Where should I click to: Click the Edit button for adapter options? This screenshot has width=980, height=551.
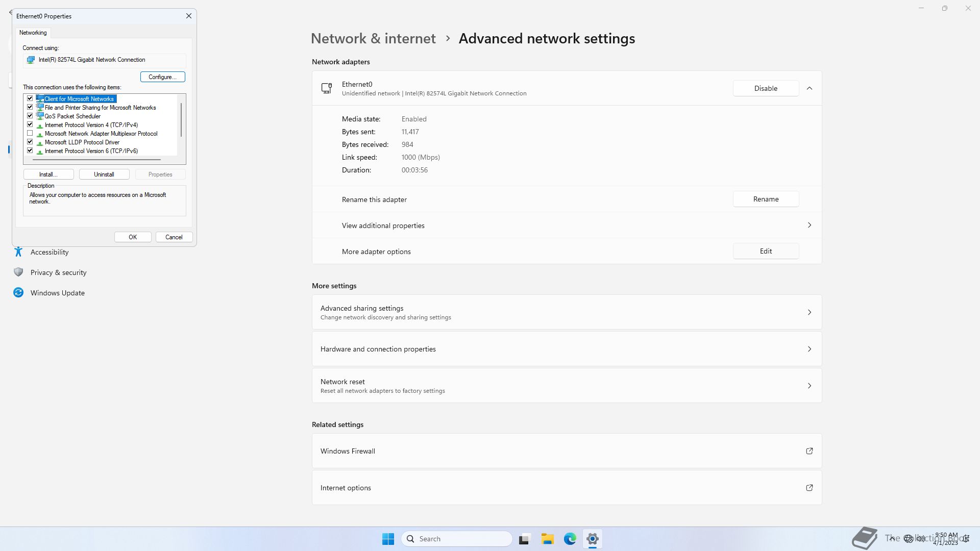[766, 251]
